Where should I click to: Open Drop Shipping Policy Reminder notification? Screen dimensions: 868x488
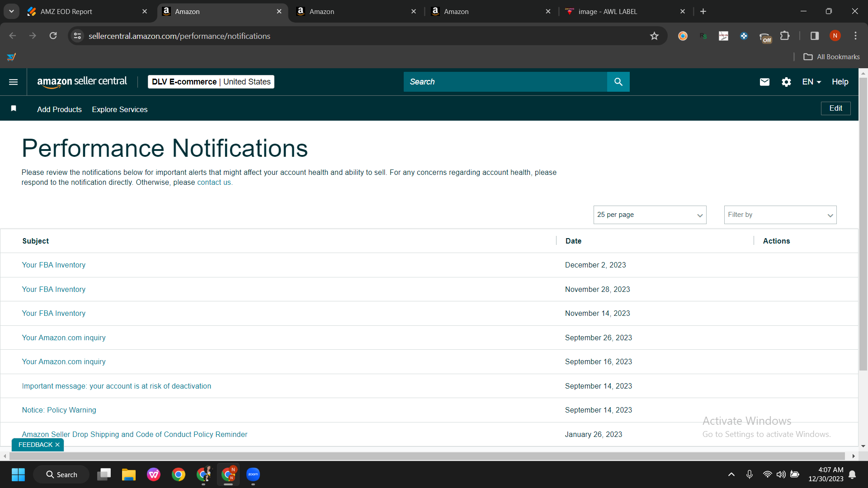click(x=135, y=434)
